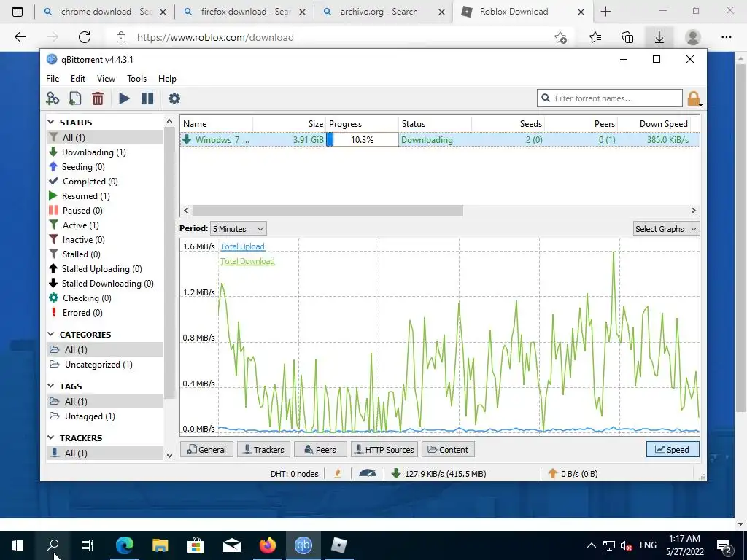Click the connection status flame icon
Image resolution: width=747 pixels, height=560 pixels.
[338, 473]
